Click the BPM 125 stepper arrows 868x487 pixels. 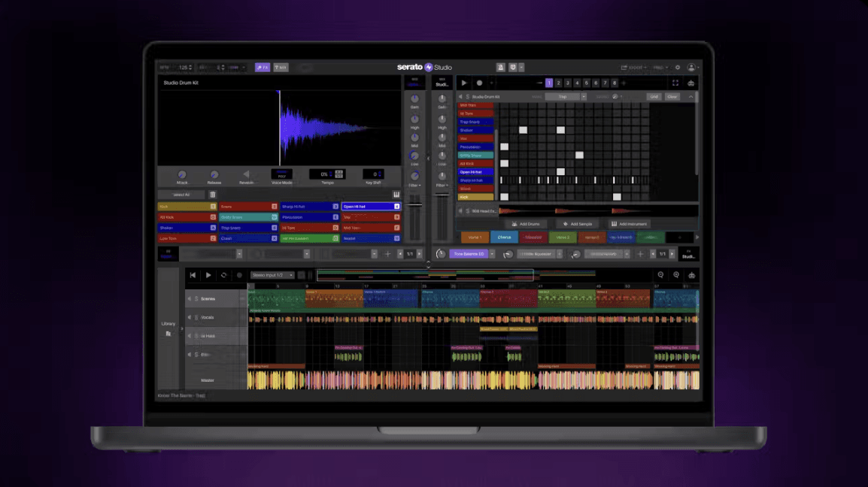tap(190, 68)
